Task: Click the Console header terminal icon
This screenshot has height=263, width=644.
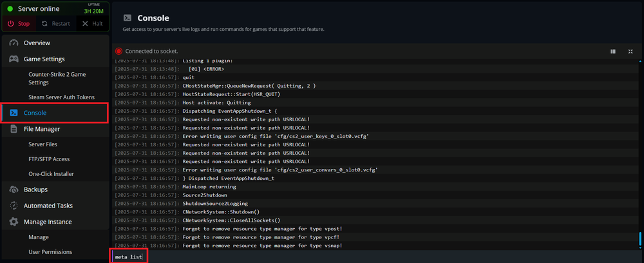Action: (x=128, y=18)
